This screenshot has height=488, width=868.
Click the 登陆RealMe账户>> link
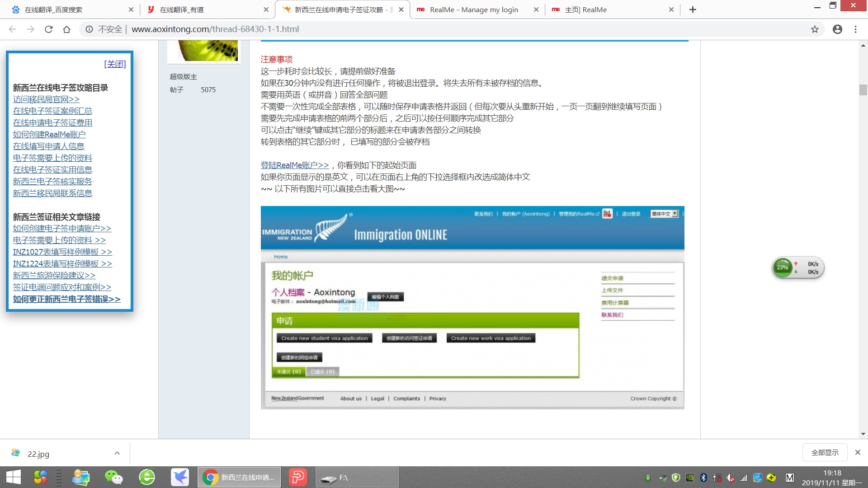tap(295, 165)
